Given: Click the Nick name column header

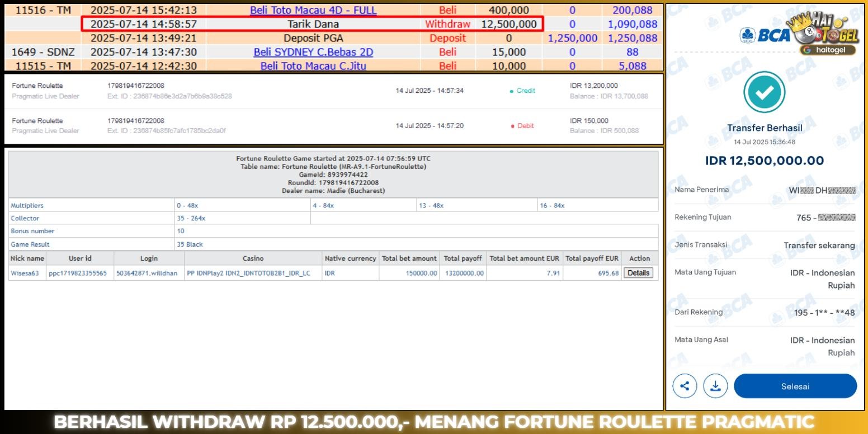Looking at the screenshot, I should [x=27, y=258].
